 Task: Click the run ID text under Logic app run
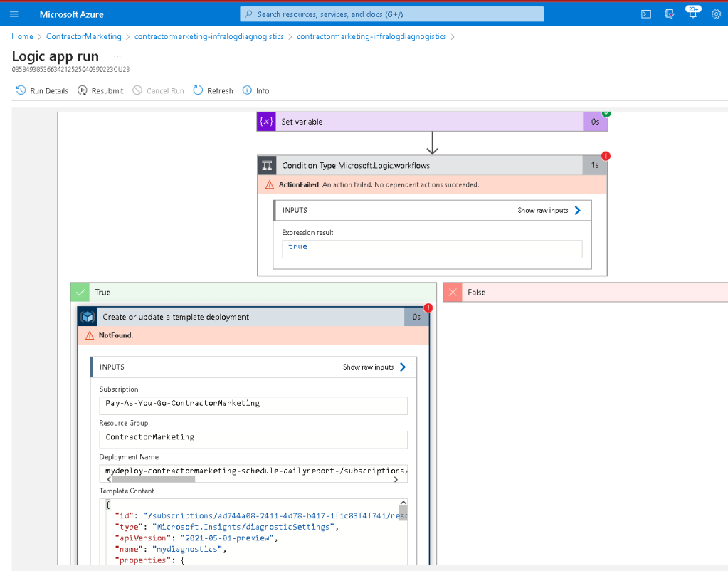70,69
